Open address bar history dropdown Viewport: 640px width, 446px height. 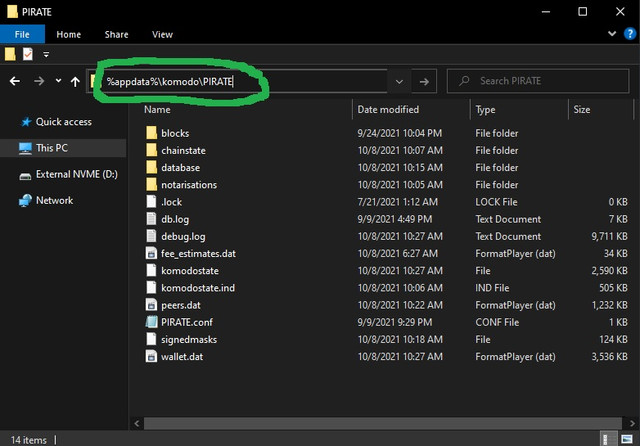pyautogui.click(x=399, y=82)
